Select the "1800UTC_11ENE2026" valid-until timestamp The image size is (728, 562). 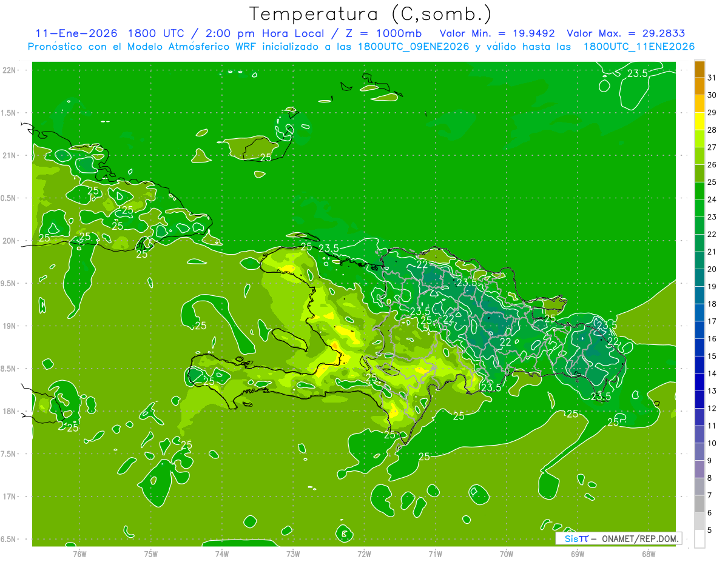point(639,46)
